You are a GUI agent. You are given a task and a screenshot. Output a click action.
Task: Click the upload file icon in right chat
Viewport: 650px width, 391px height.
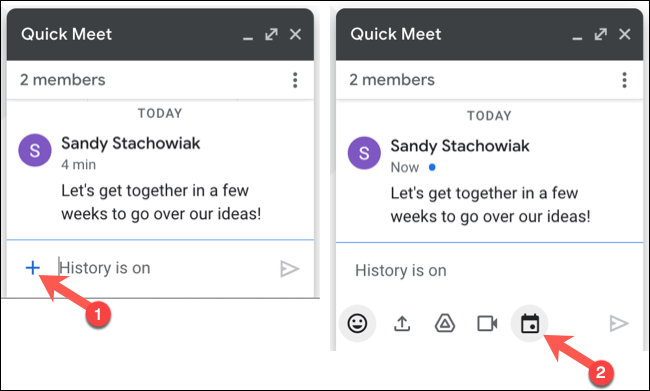click(402, 324)
